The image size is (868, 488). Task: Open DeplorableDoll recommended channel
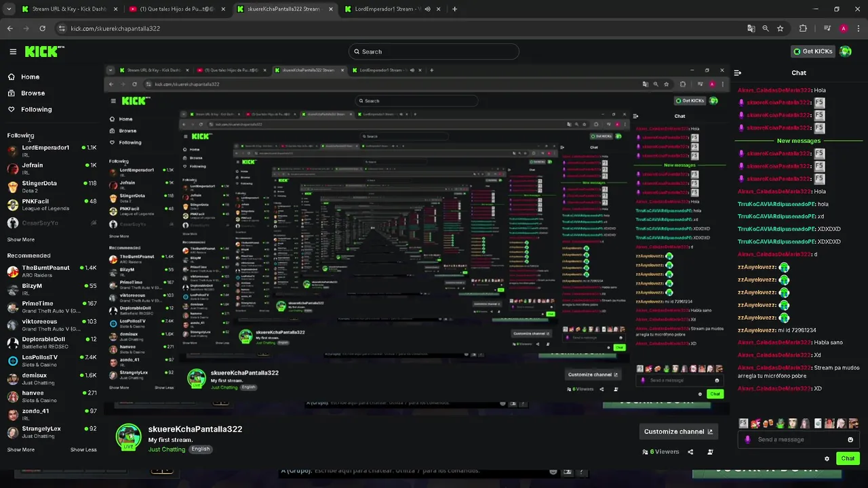coord(51,342)
